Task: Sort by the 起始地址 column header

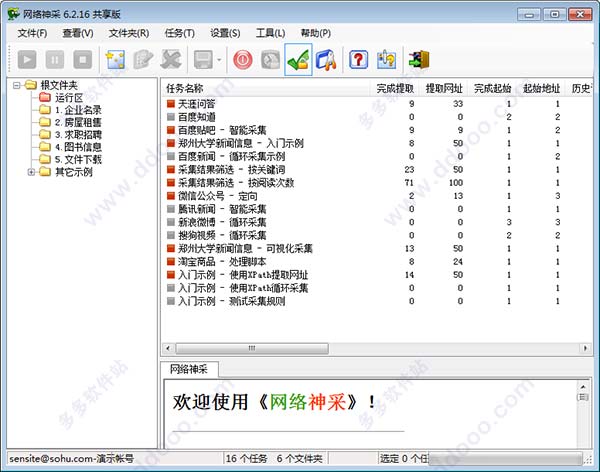Action: point(541,88)
